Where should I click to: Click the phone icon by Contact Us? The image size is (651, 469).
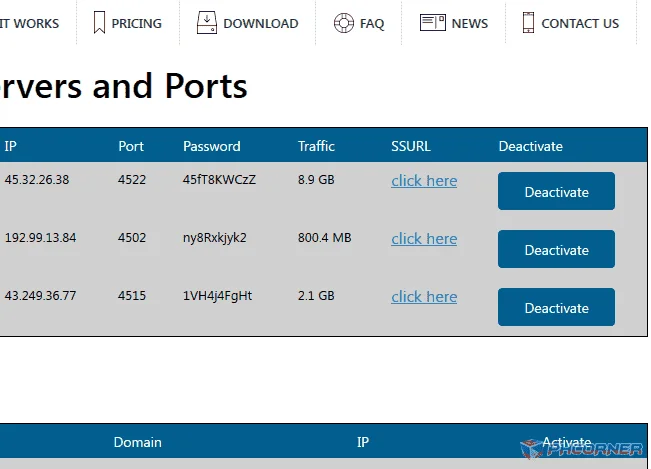click(528, 22)
